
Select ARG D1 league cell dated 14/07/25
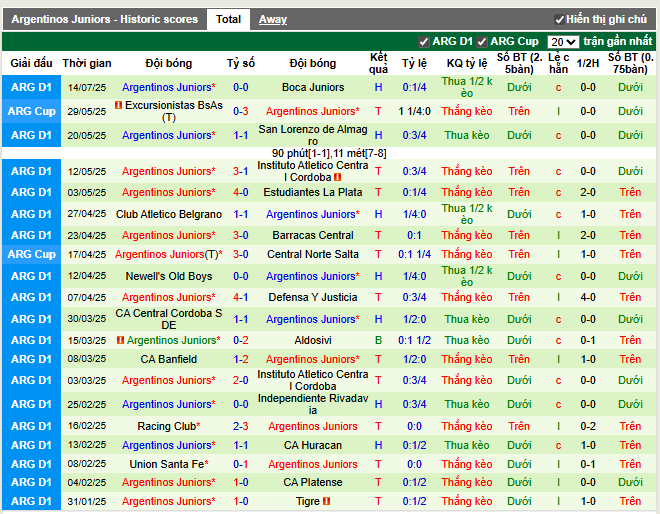pyautogui.click(x=32, y=87)
